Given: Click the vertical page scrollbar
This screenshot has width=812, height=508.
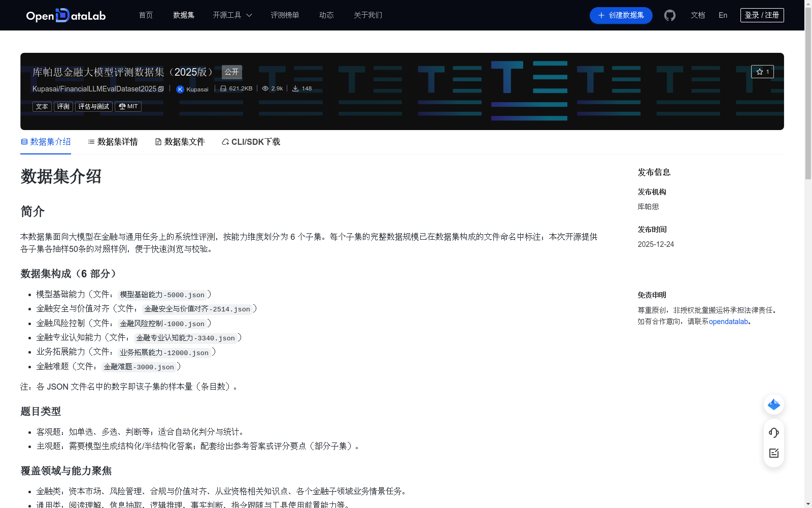Looking at the screenshot, I should tap(808, 94).
